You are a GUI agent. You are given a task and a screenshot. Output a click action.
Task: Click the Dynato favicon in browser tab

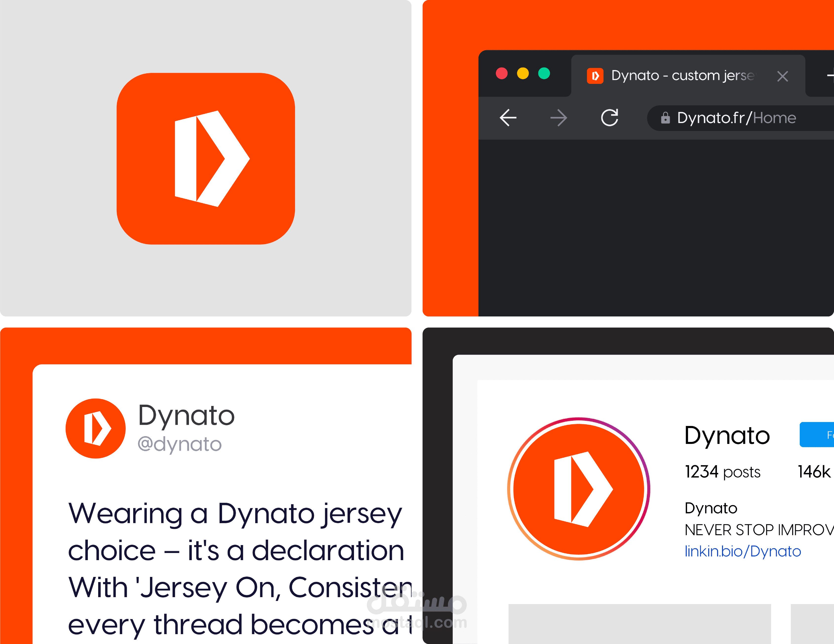pyautogui.click(x=595, y=76)
